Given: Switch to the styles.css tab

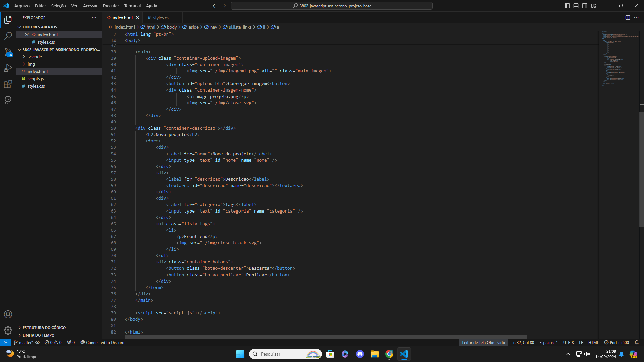Looking at the screenshot, I should (162, 18).
